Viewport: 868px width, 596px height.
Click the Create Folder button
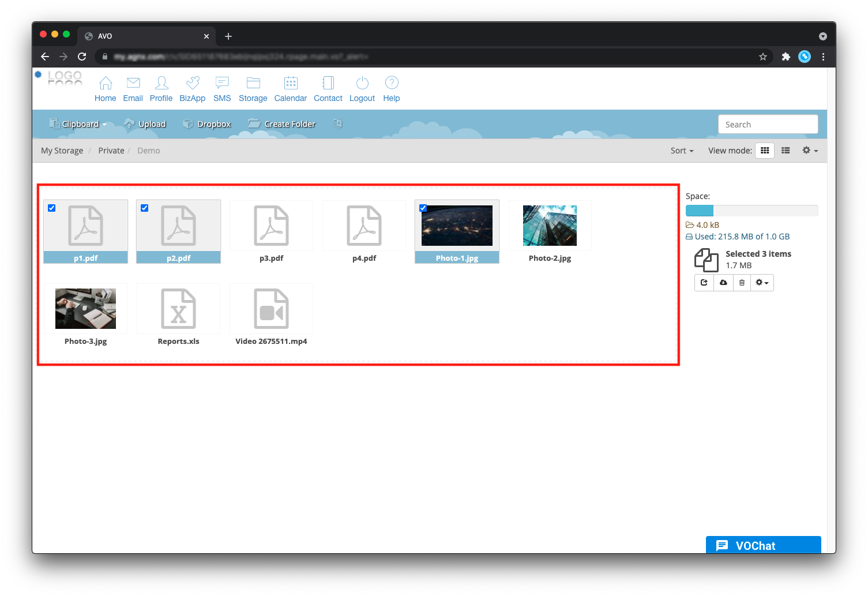(x=282, y=124)
